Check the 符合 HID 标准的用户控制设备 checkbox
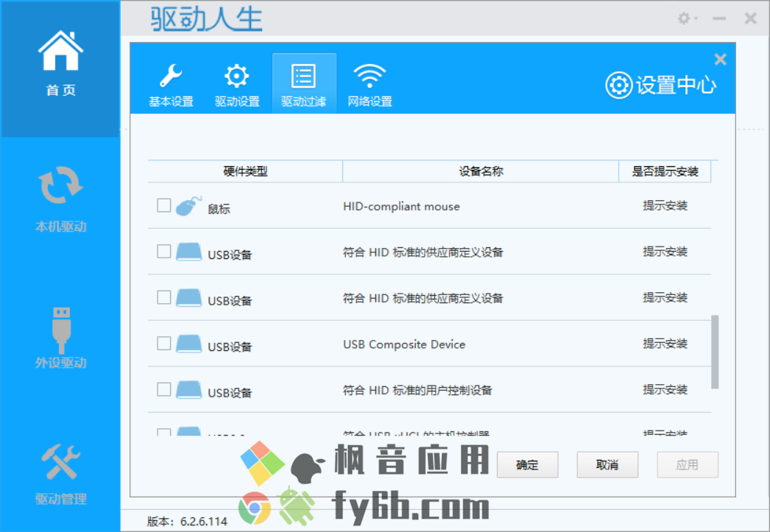This screenshot has width=770, height=532. [164, 389]
